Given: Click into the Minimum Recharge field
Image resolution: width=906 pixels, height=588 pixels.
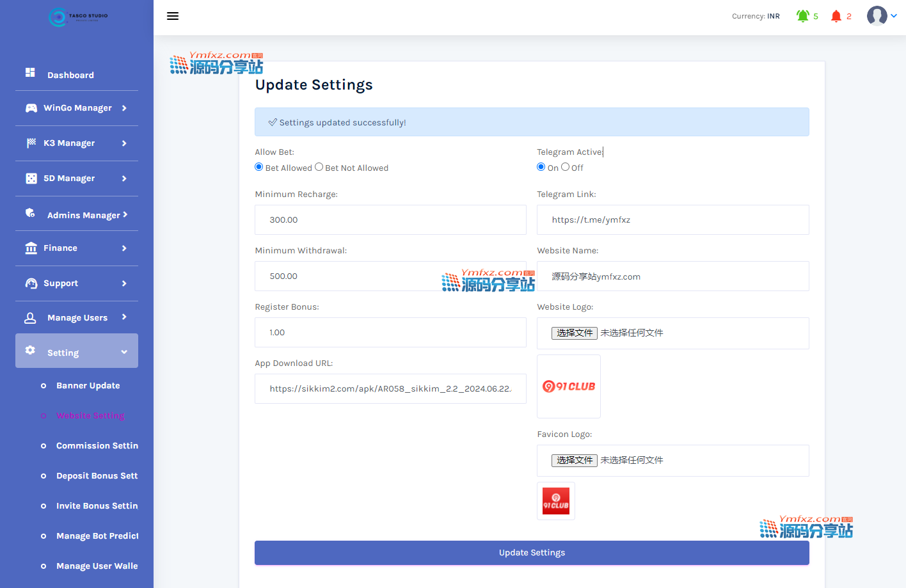Looking at the screenshot, I should click(390, 219).
